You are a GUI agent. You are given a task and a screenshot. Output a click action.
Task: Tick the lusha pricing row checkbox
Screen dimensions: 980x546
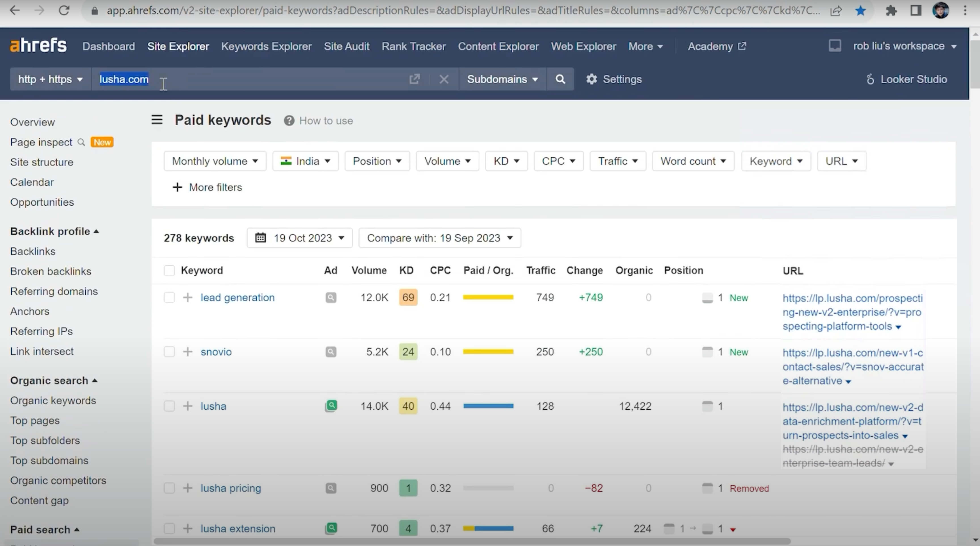[169, 488]
